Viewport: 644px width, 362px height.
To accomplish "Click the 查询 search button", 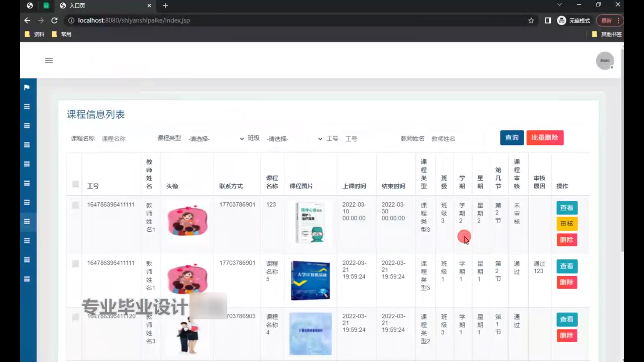I will [512, 138].
